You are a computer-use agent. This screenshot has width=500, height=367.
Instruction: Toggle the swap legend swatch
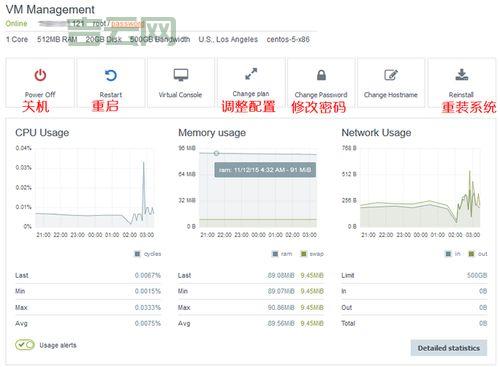point(304,254)
